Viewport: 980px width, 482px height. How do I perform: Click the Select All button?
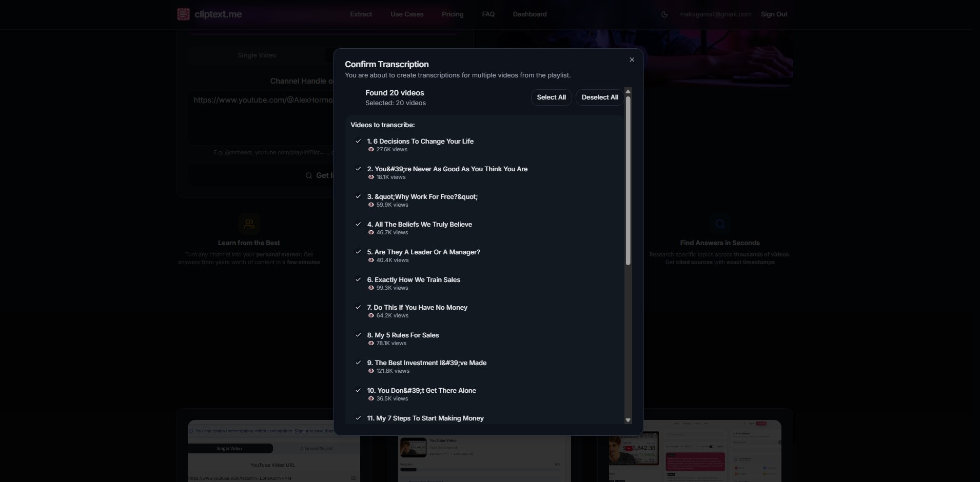pyautogui.click(x=552, y=97)
